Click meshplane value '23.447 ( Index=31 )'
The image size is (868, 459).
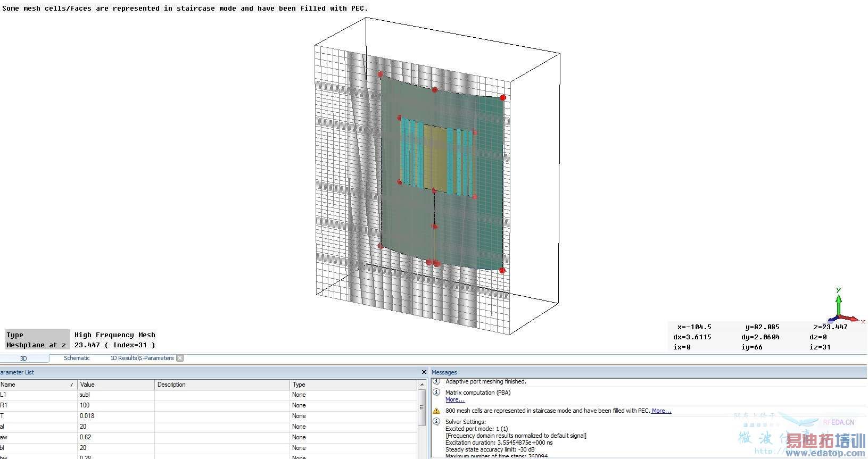114,345
